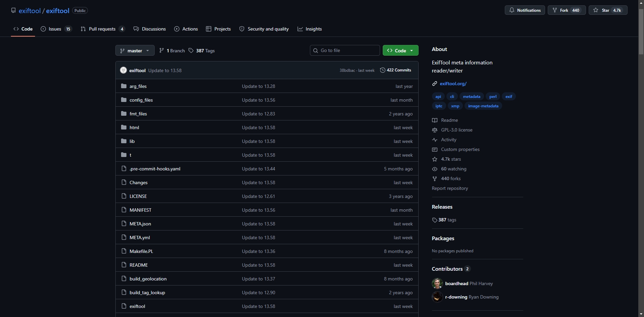The image size is (644, 317).
Task: Click the file icon for META.json
Action: pyautogui.click(x=124, y=223)
